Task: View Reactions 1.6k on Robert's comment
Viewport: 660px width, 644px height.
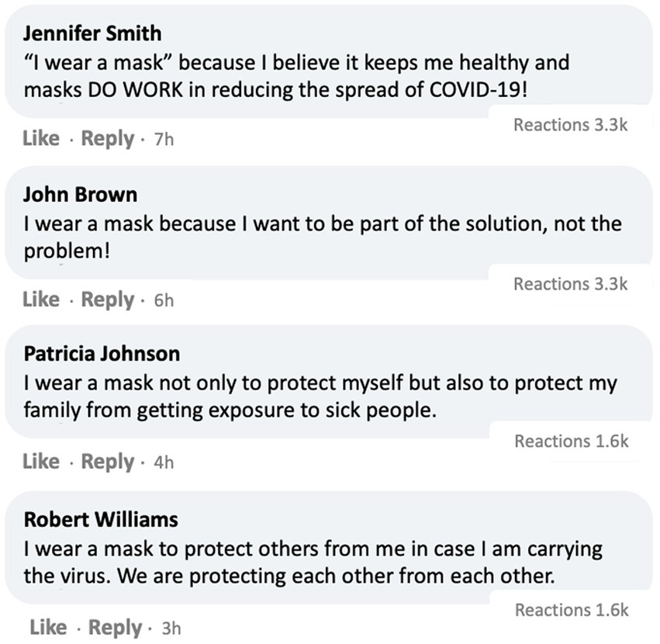Action: (x=571, y=610)
